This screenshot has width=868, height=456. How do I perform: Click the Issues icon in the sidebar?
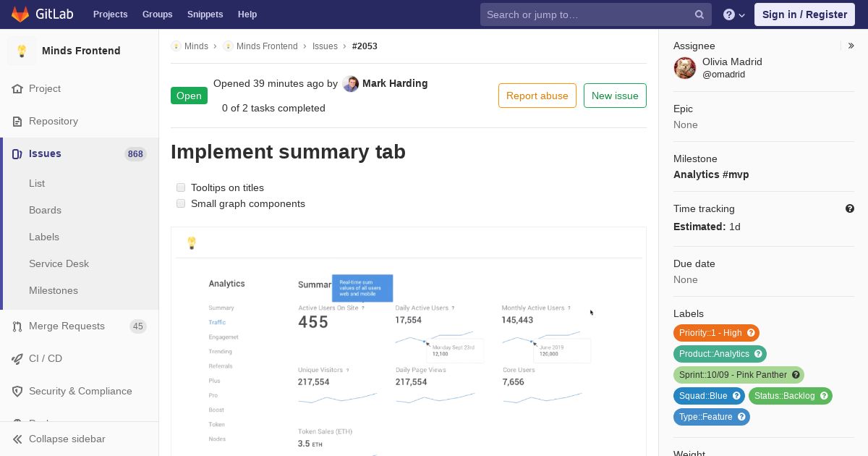[17, 153]
